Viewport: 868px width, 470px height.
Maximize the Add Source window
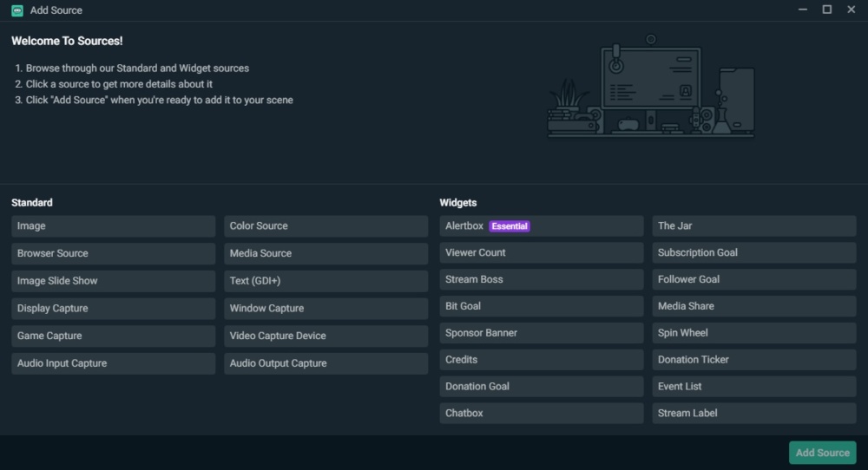[x=826, y=10]
